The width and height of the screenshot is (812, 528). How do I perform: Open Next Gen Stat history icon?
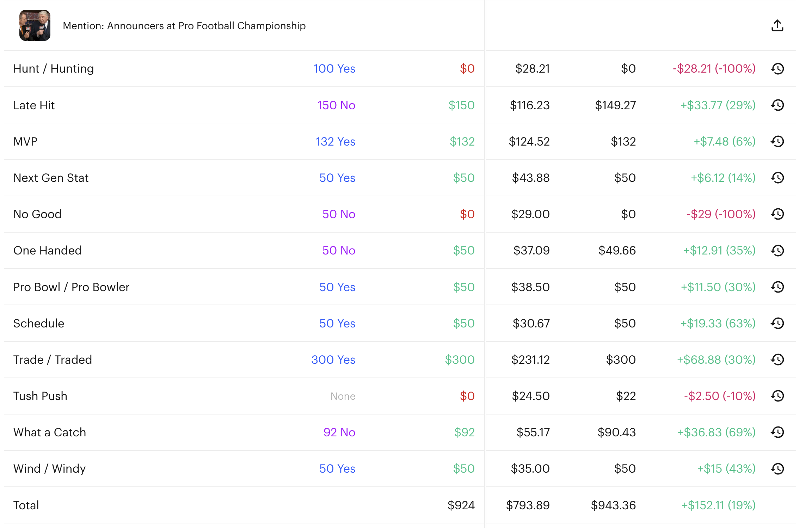pyautogui.click(x=777, y=178)
